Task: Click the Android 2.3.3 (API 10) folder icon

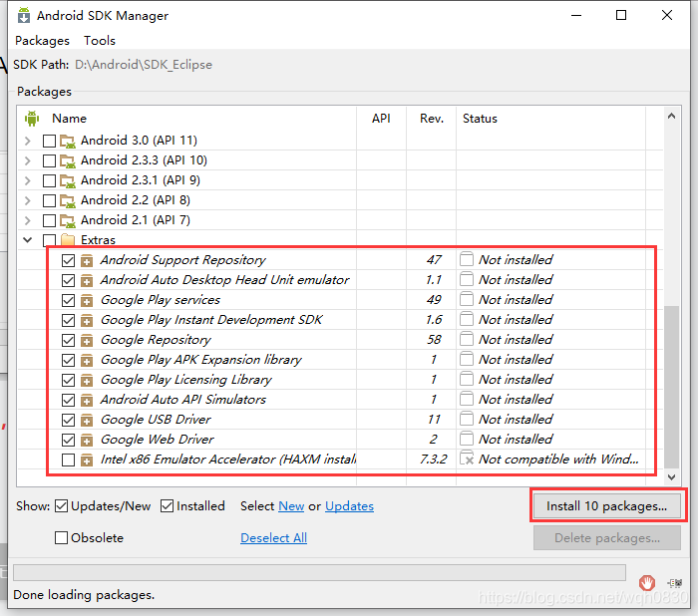Action: [x=67, y=160]
